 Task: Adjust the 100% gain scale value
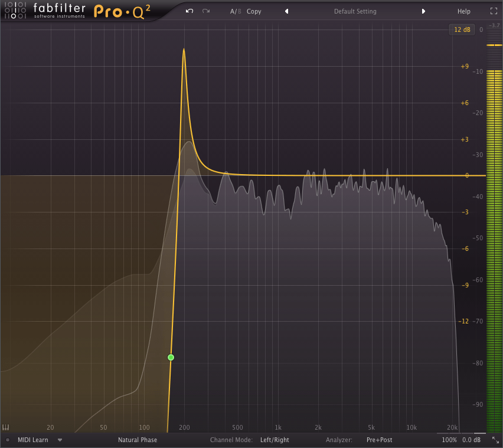click(x=449, y=440)
